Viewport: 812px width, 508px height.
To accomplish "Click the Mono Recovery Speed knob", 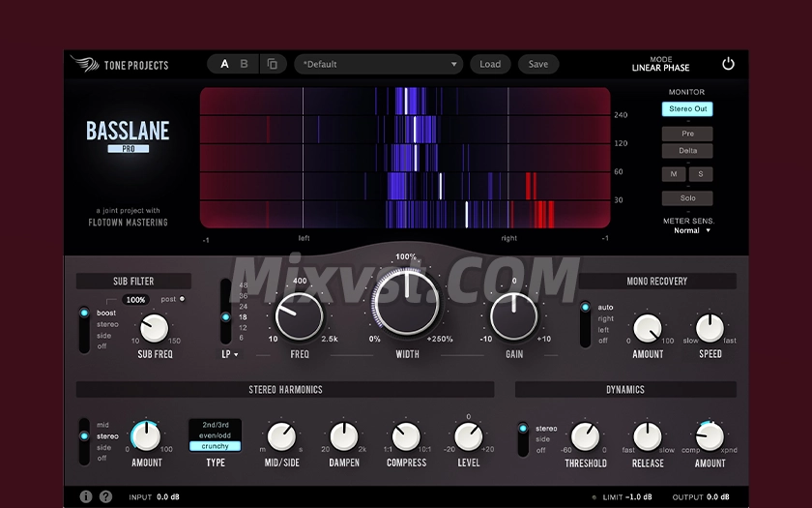I will pyautogui.click(x=710, y=328).
